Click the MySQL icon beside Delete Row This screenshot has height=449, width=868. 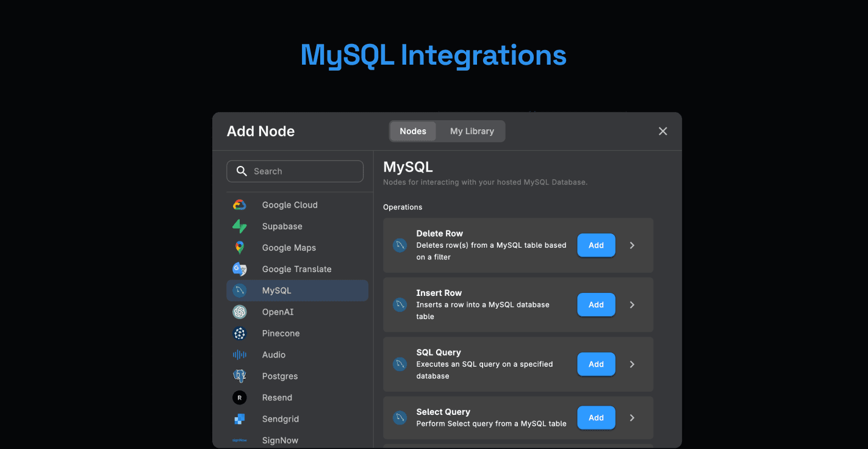(x=400, y=245)
